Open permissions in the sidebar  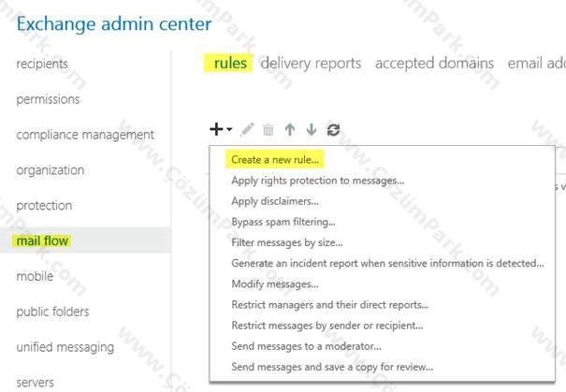[x=48, y=99]
